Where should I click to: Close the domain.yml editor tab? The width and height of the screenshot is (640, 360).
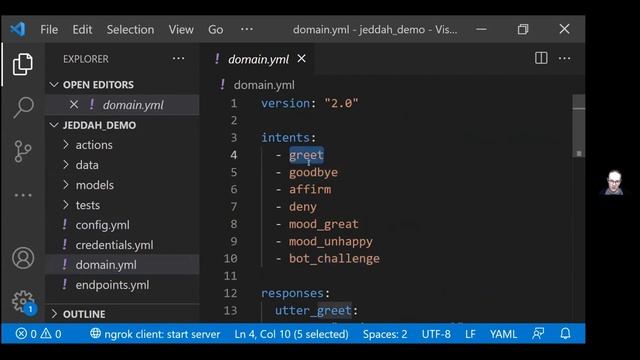point(302,59)
